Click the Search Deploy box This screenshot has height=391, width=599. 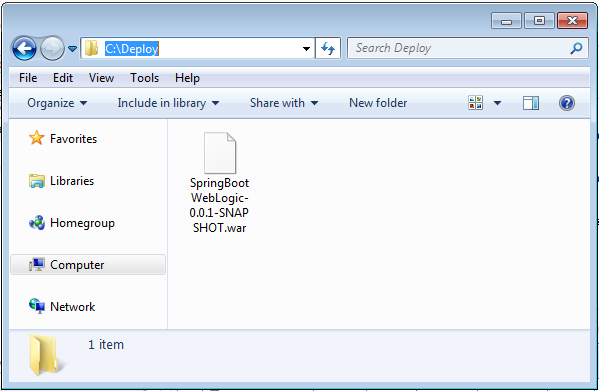pos(468,48)
